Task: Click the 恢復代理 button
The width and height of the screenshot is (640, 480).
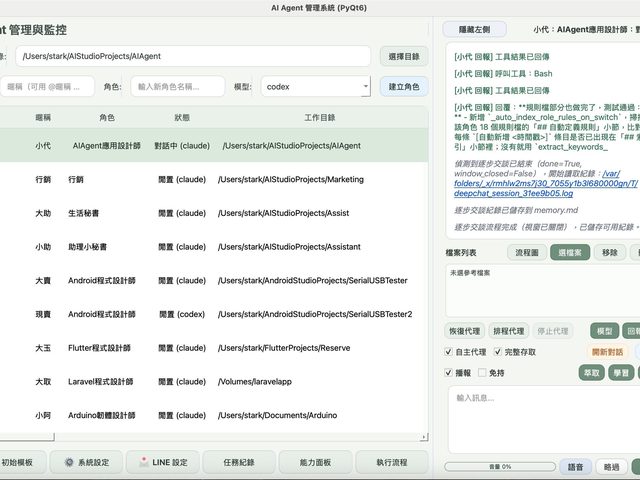Action: tap(464, 331)
